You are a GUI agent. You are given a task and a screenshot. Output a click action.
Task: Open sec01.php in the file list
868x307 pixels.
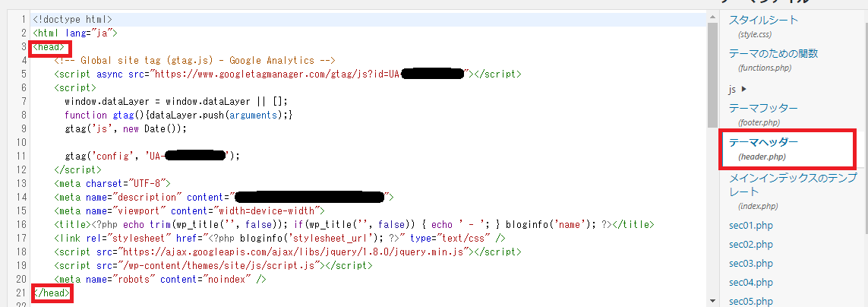click(751, 226)
